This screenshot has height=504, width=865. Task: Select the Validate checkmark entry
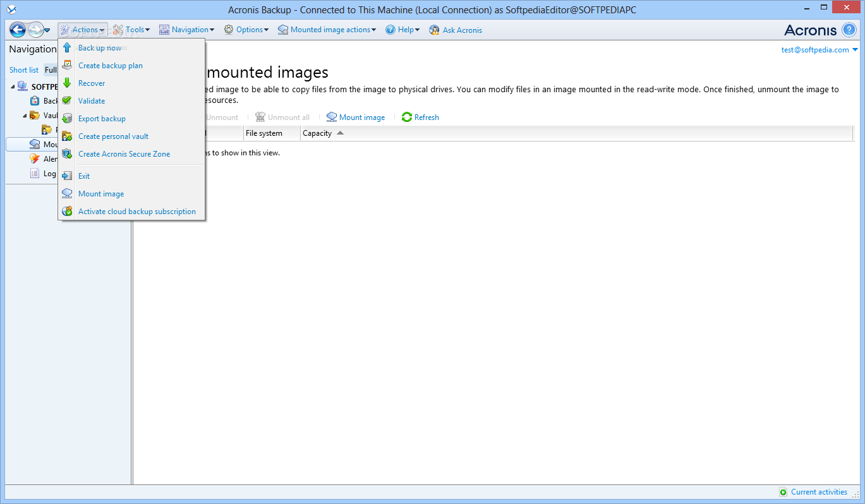coord(131,101)
